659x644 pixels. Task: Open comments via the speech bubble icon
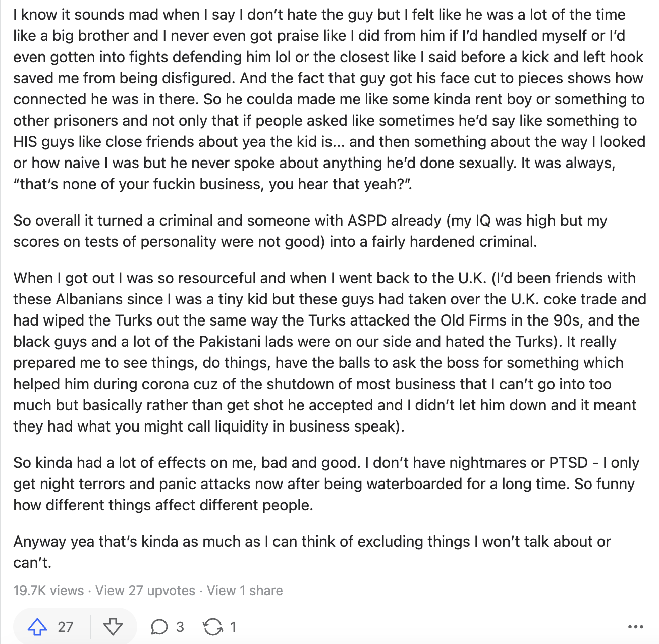tap(159, 627)
